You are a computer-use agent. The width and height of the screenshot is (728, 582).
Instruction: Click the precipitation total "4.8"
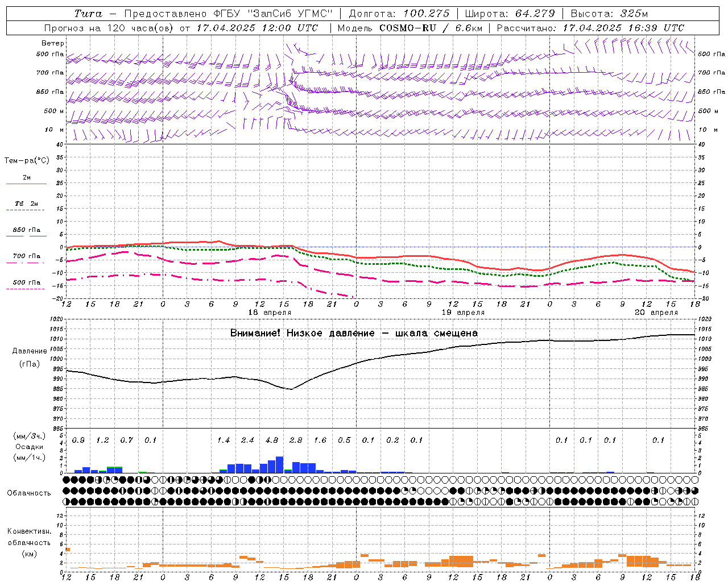coord(272,440)
